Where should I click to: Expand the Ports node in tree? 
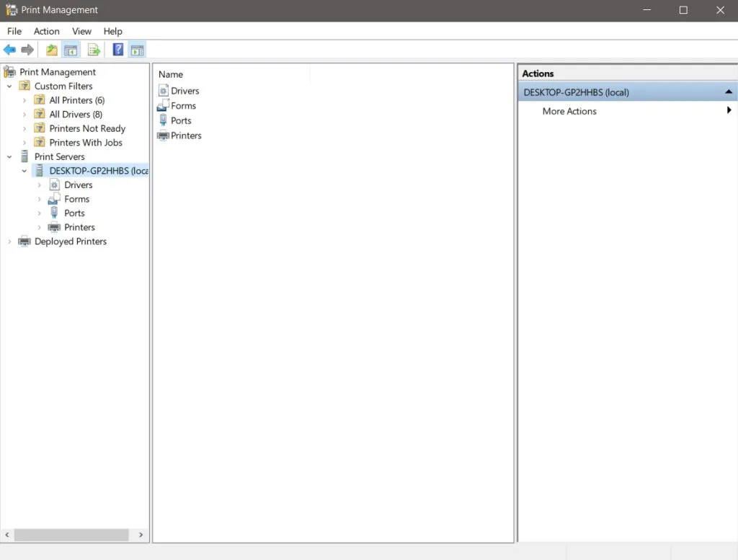coord(40,213)
